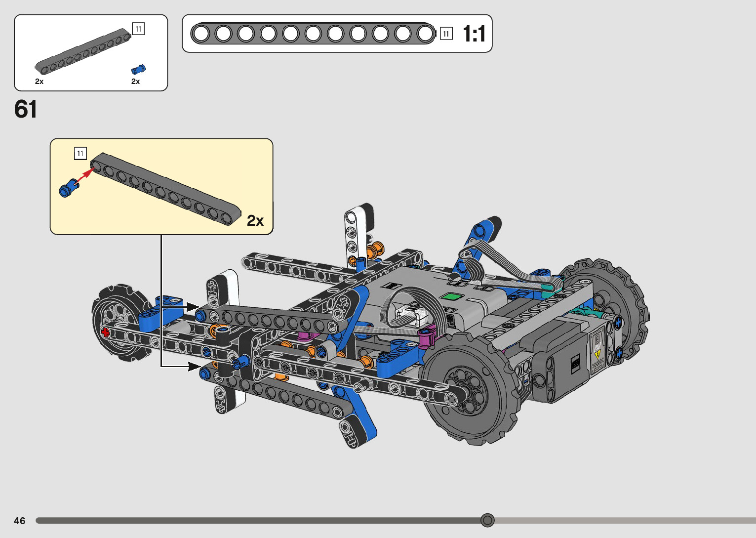Click the 1:1 actual-size beam reference
Screen dimensions: 756x538
click(x=313, y=34)
